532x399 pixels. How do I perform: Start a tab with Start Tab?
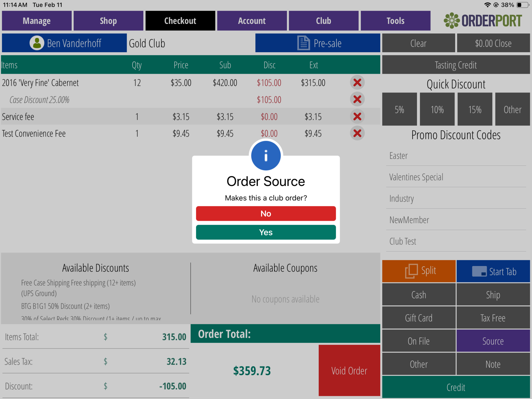click(493, 271)
